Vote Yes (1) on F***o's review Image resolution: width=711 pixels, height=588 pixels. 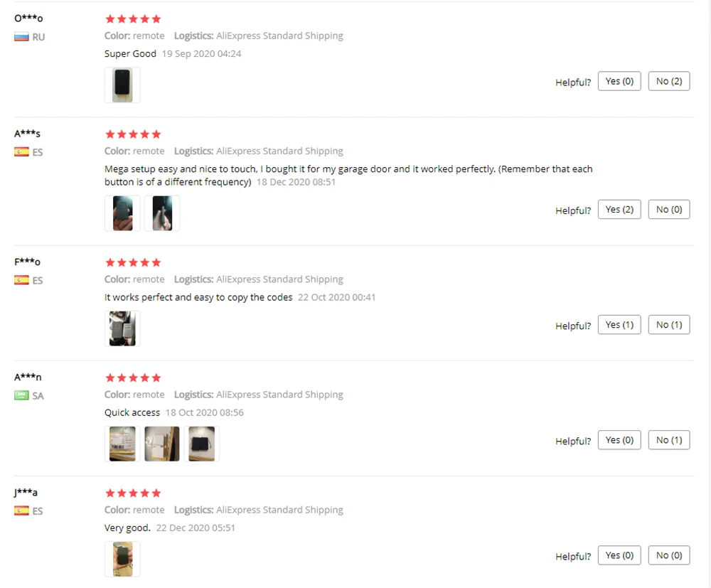coord(619,325)
